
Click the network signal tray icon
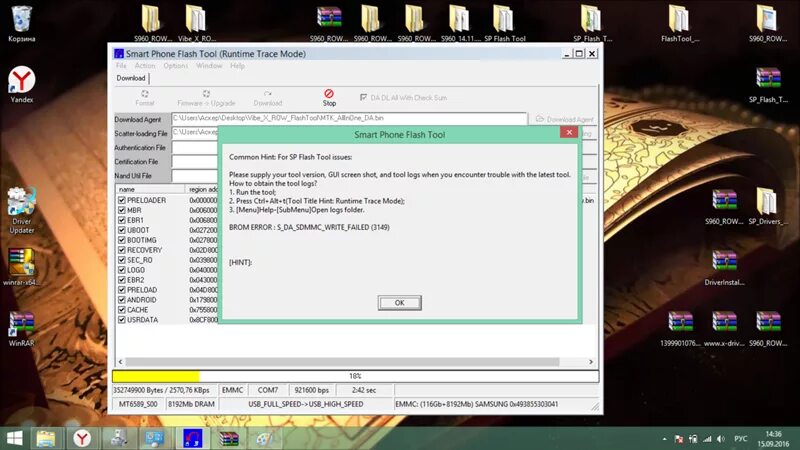(x=707, y=439)
